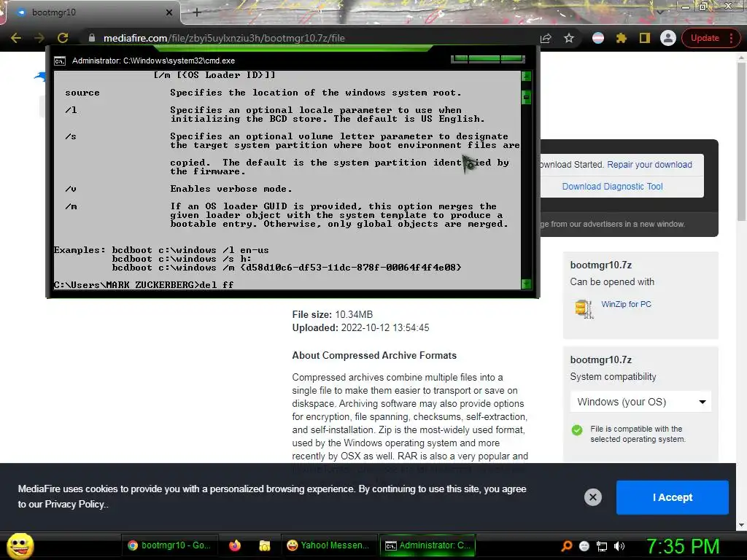Click the cmd window down-scroll arrow

click(x=526, y=284)
